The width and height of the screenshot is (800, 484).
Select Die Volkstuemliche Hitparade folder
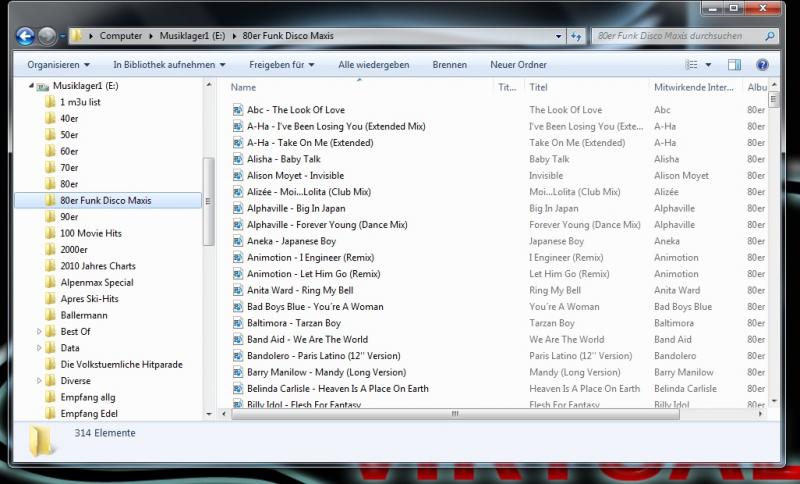121,364
